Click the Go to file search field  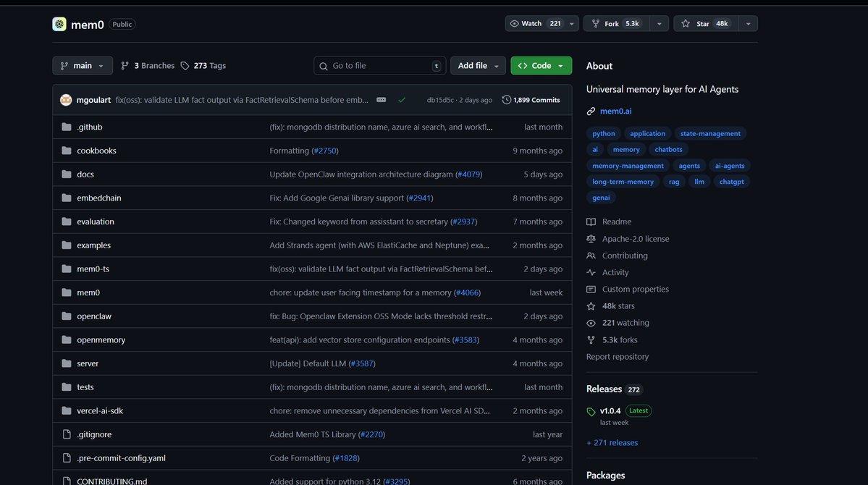tap(379, 65)
